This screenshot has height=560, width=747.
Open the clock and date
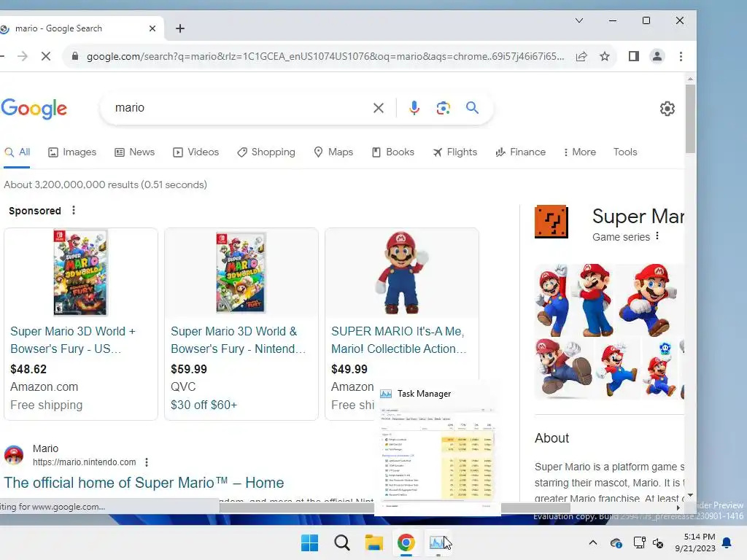(x=695, y=542)
